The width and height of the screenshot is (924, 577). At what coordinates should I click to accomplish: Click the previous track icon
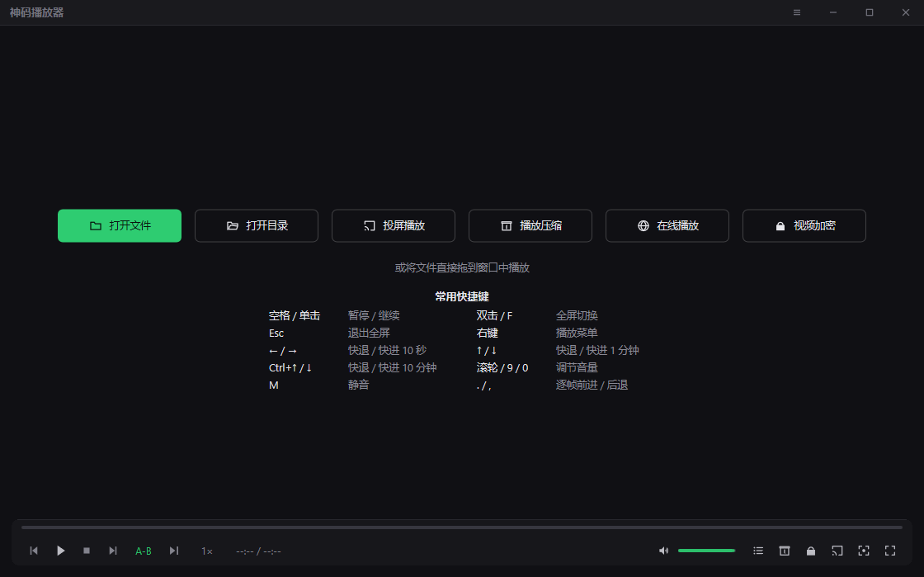34,551
